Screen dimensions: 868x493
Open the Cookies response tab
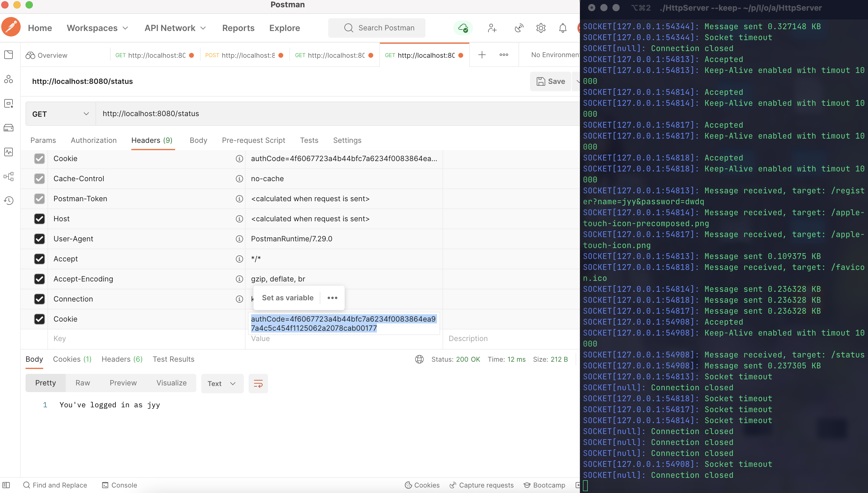tap(72, 359)
